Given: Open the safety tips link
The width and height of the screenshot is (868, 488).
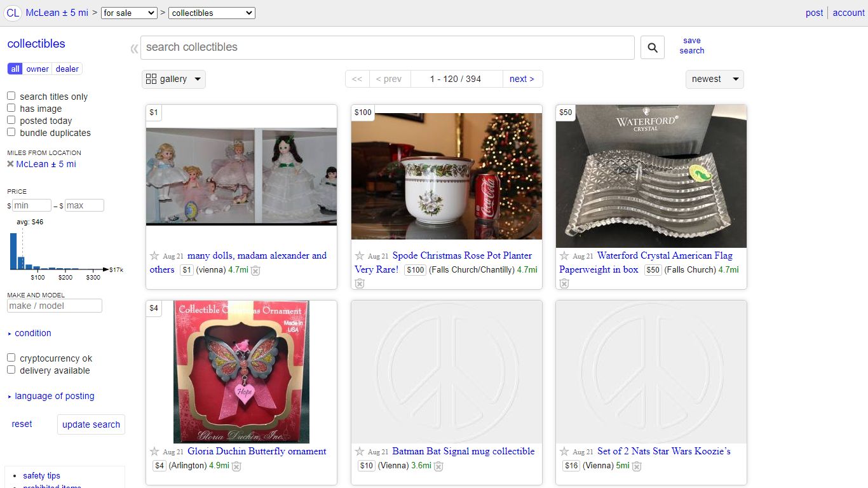Looking at the screenshot, I should tap(41, 475).
